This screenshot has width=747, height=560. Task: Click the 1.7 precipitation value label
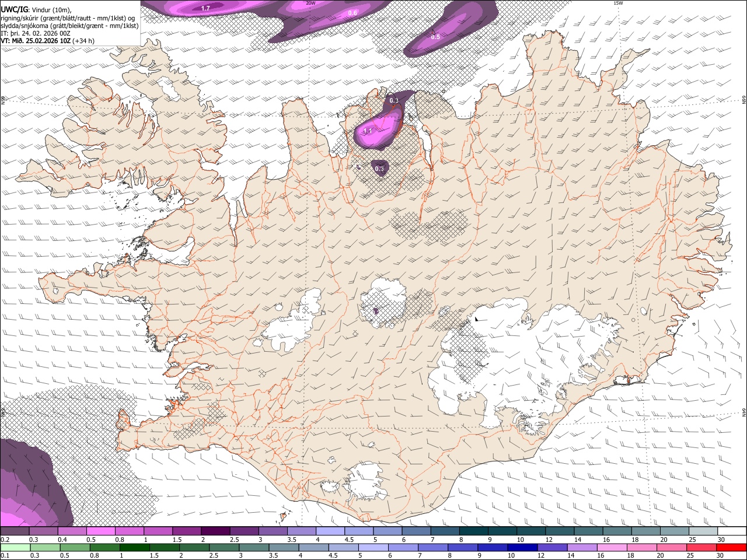[205, 8]
